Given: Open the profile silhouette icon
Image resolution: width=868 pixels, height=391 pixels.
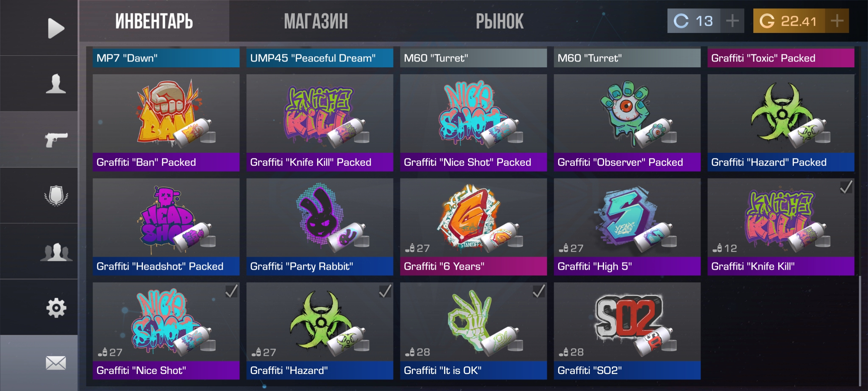Looking at the screenshot, I should pyautogui.click(x=56, y=84).
